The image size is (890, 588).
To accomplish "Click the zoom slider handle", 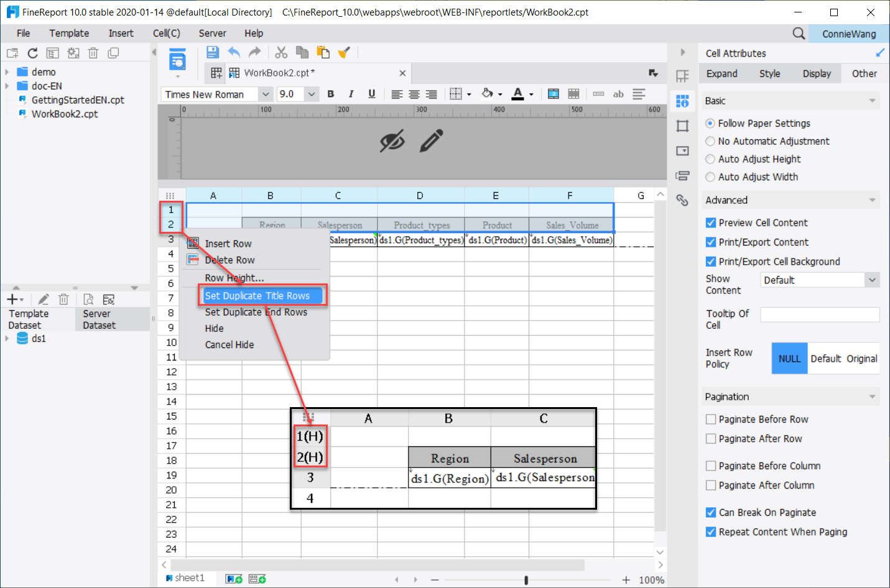I will 526,580.
